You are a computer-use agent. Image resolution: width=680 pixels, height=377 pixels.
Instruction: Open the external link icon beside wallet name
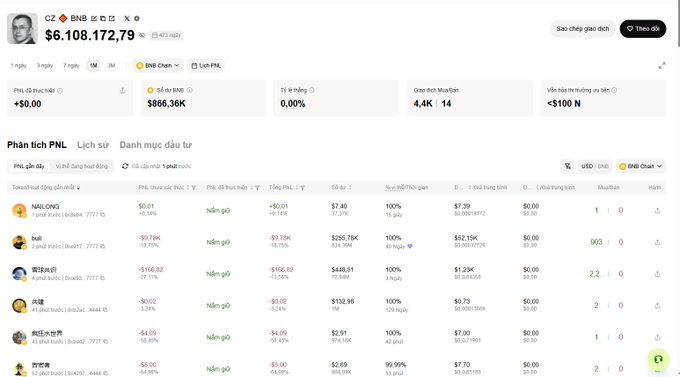click(112, 19)
